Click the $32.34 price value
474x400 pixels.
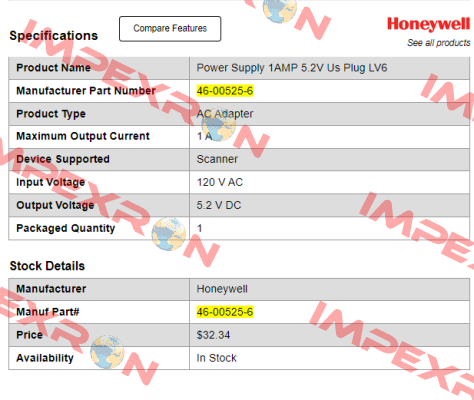213,335
